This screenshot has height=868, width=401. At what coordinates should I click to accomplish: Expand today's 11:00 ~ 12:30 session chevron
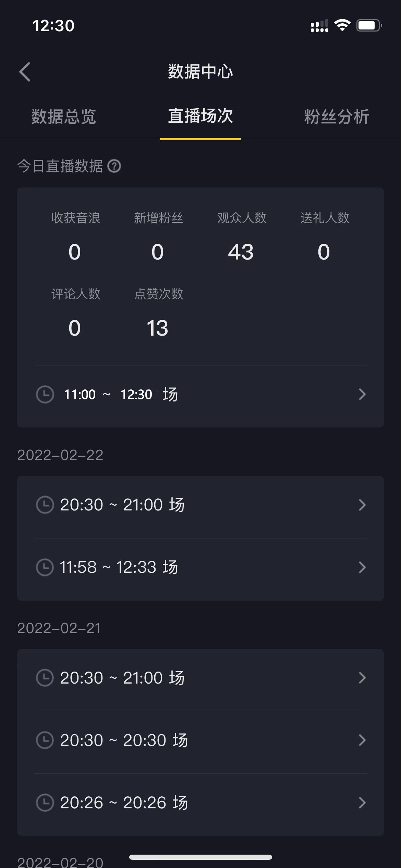pos(362,394)
